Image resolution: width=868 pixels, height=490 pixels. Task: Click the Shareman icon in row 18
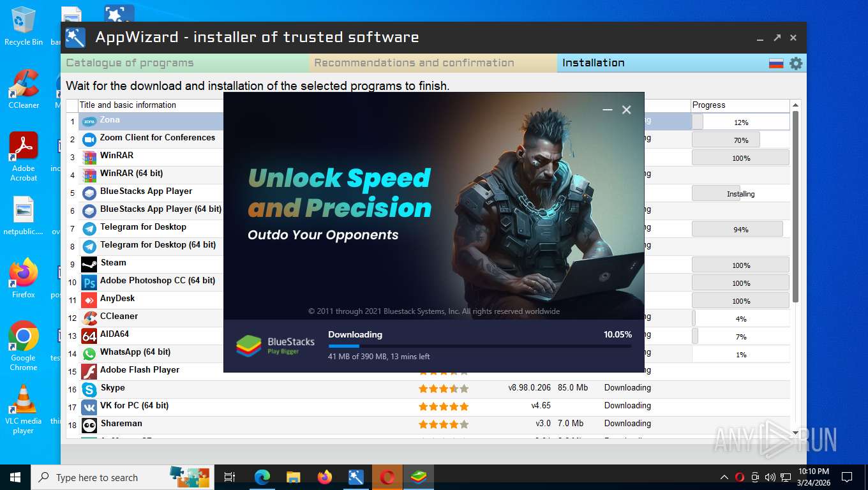pos(89,425)
